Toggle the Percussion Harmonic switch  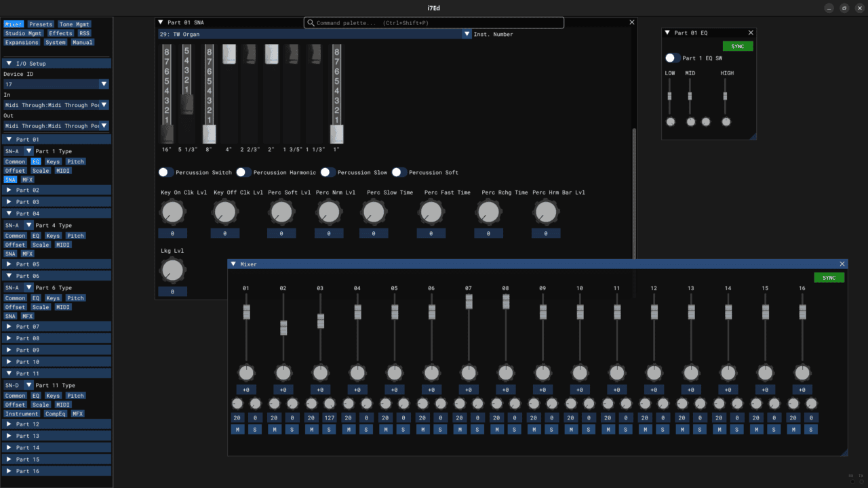(x=244, y=172)
